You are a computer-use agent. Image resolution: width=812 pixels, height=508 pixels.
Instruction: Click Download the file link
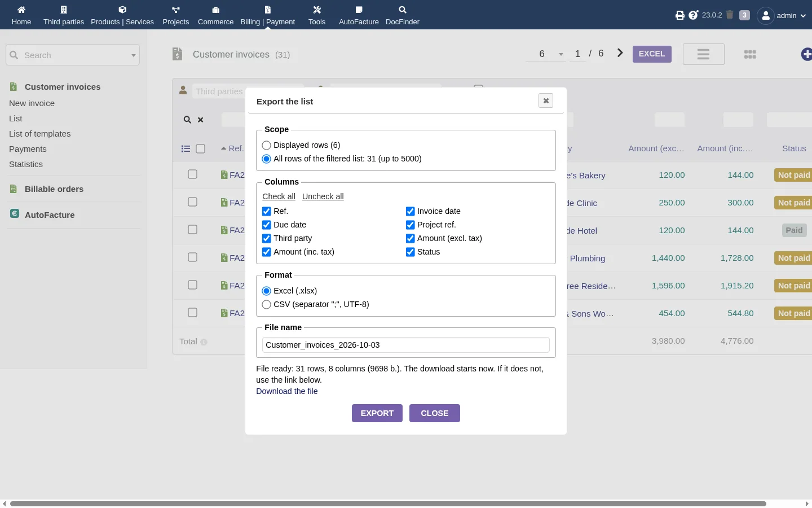287,391
